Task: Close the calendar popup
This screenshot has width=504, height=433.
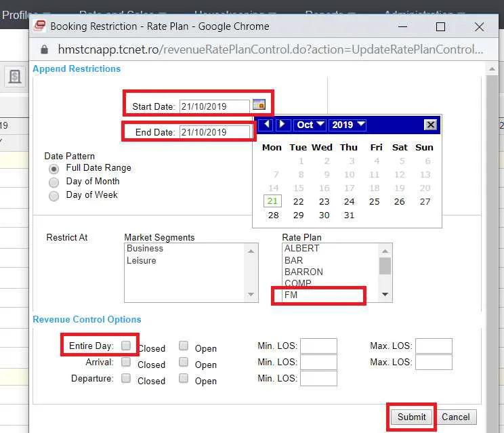Action: point(430,125)
